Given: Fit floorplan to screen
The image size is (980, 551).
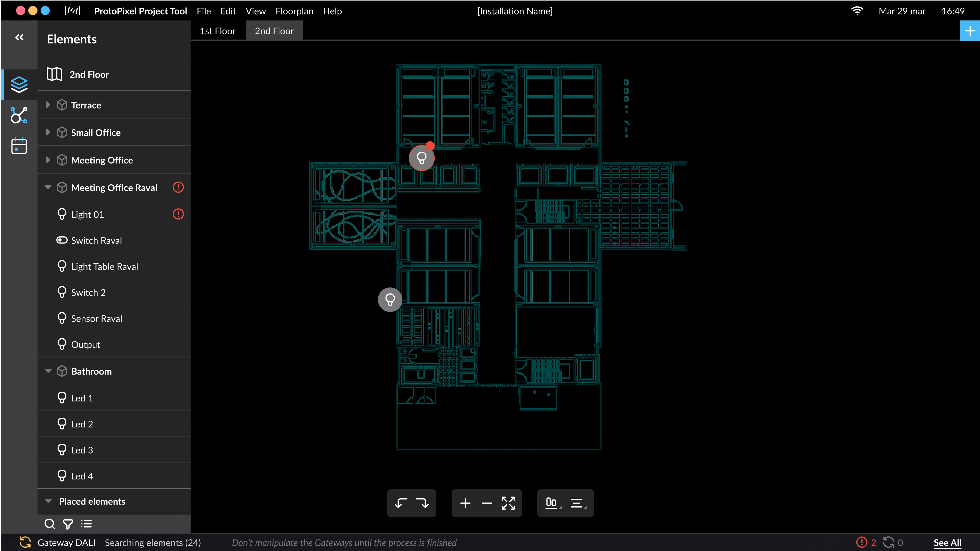Looking at the screenshot, I should click(x=508, y=503).
